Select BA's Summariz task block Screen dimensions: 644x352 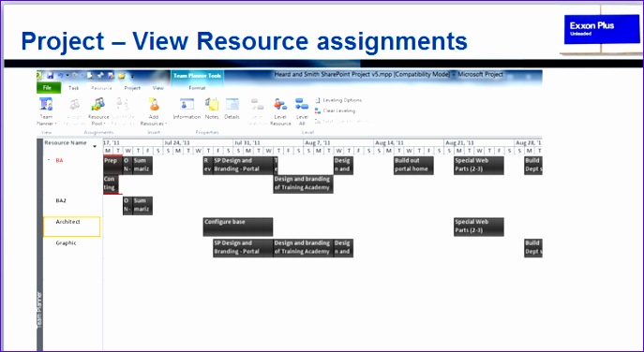point(142,166)
